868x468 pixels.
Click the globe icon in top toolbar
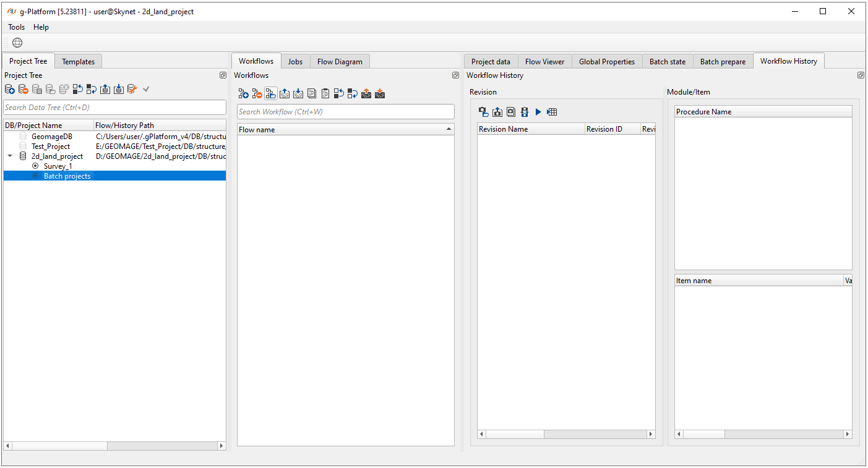[x=17, y=43]
